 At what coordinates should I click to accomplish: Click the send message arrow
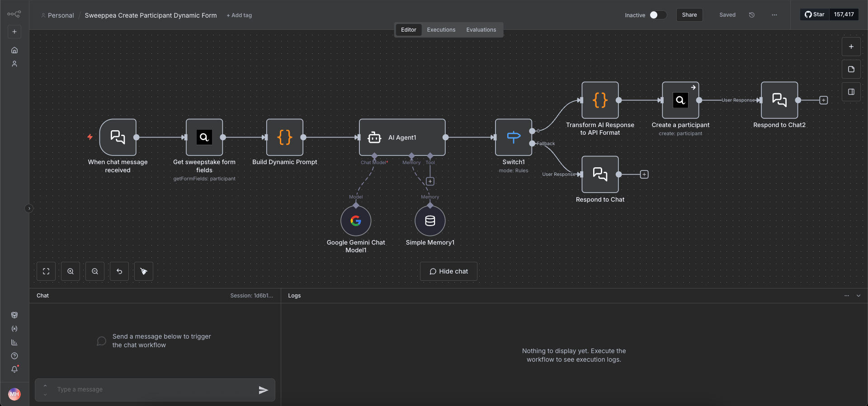[x=264, y=390]
